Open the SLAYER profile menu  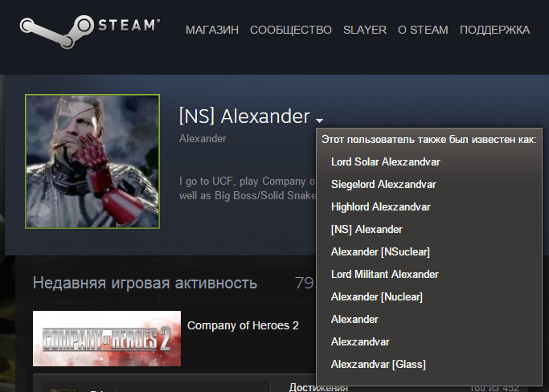tap(365, 30)
